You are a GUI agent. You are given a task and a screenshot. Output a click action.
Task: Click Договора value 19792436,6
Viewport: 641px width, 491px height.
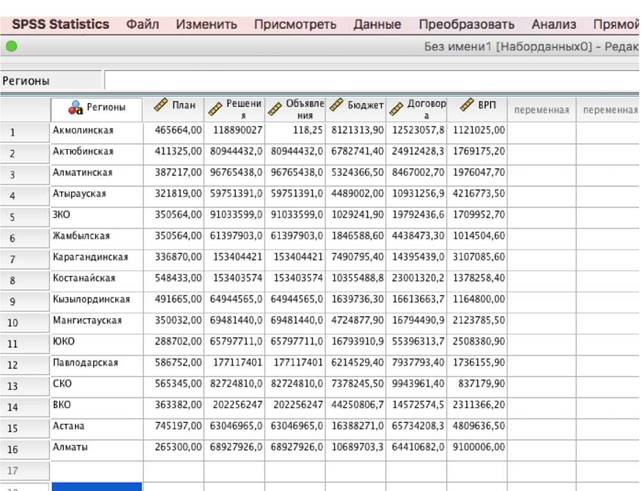click(x=417, y=215)
